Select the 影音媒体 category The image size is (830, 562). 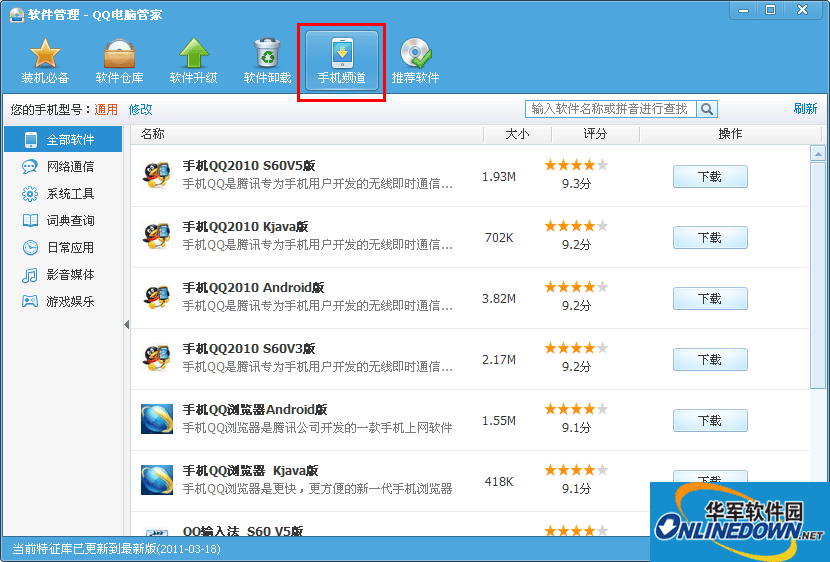[x=63, y=275]
